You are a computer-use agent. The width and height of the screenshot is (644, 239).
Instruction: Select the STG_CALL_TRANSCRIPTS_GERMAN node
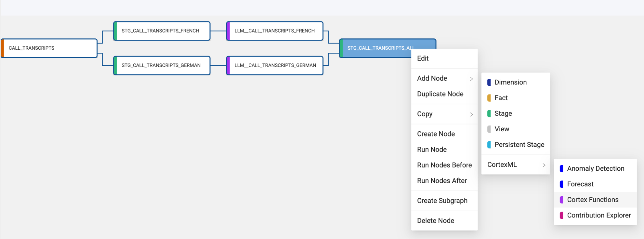click(x=161, y=65)
